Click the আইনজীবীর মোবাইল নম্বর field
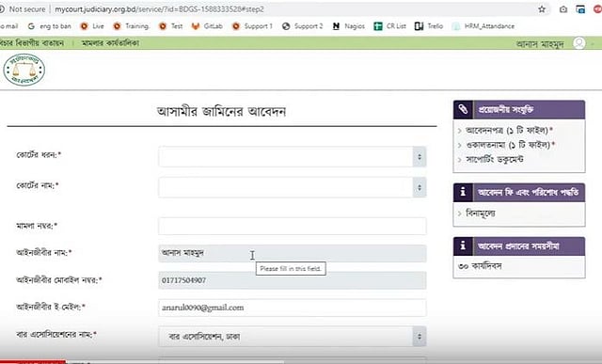The image size is (602, 364). coord(293,280)
